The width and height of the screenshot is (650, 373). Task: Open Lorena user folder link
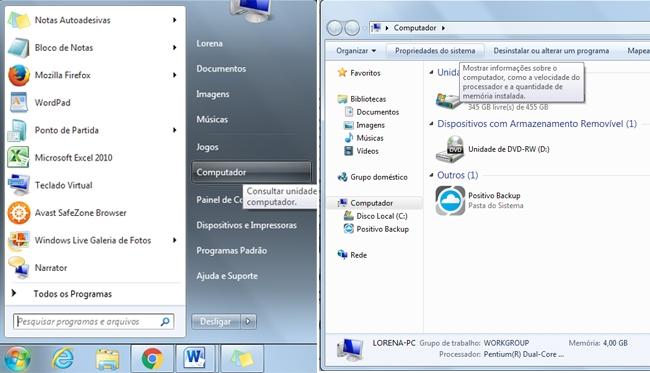coord(209,43)
